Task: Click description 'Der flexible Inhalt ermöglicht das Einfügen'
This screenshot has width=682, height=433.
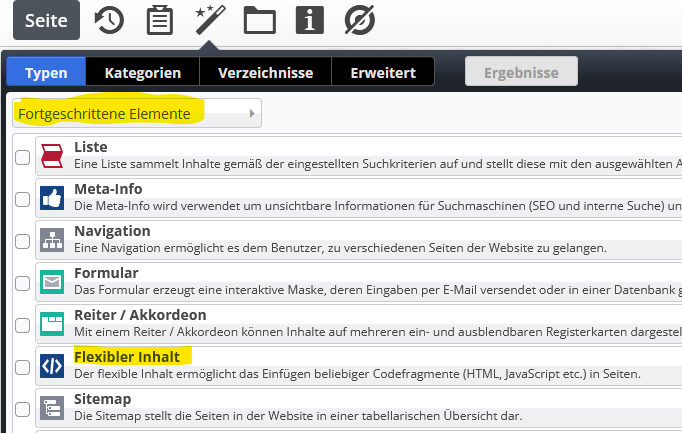Action: (358, 374)
